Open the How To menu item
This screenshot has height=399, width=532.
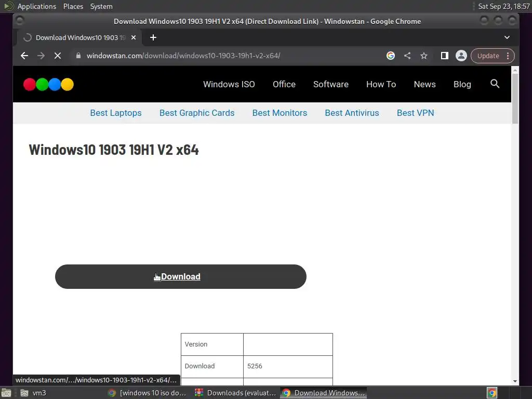point(381,84)
